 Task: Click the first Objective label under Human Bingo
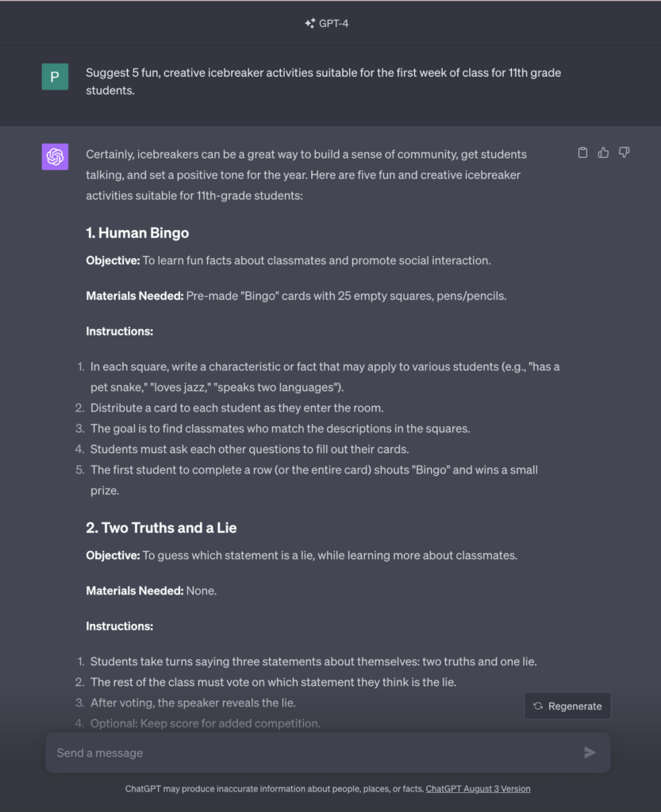point(113,260)
